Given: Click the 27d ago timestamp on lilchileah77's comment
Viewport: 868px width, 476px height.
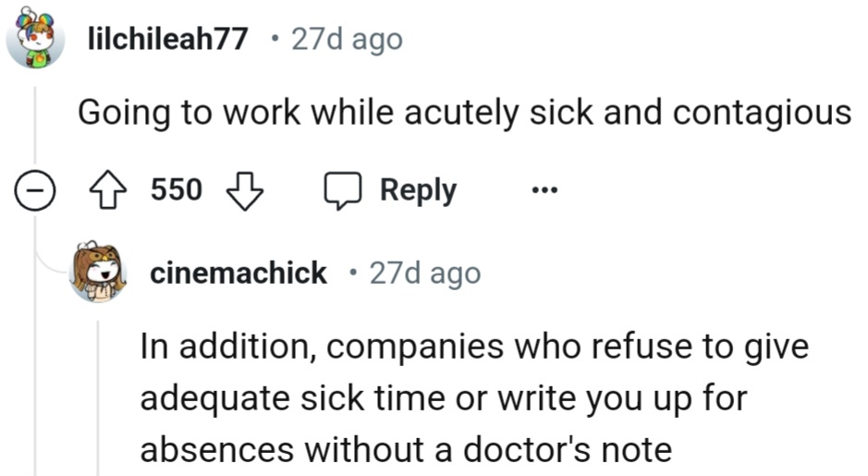Looking at the screenshot, I should pos(347,40).
